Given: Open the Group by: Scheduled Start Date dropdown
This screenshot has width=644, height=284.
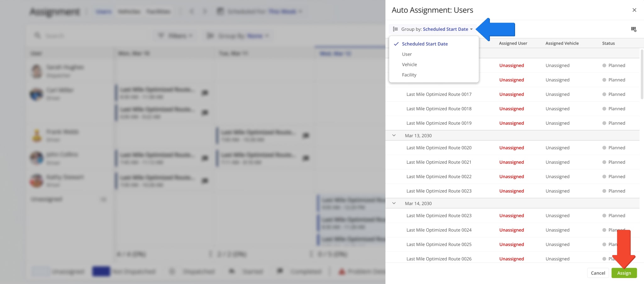Looking at the screenshot, I should click(446, 29).
